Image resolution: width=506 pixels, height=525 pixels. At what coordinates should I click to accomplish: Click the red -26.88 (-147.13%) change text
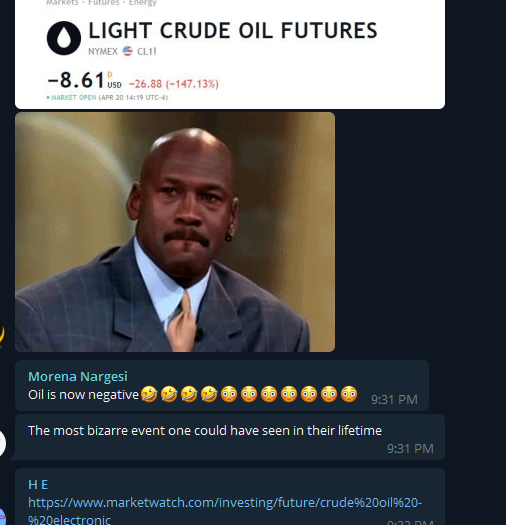click(174, 84)
